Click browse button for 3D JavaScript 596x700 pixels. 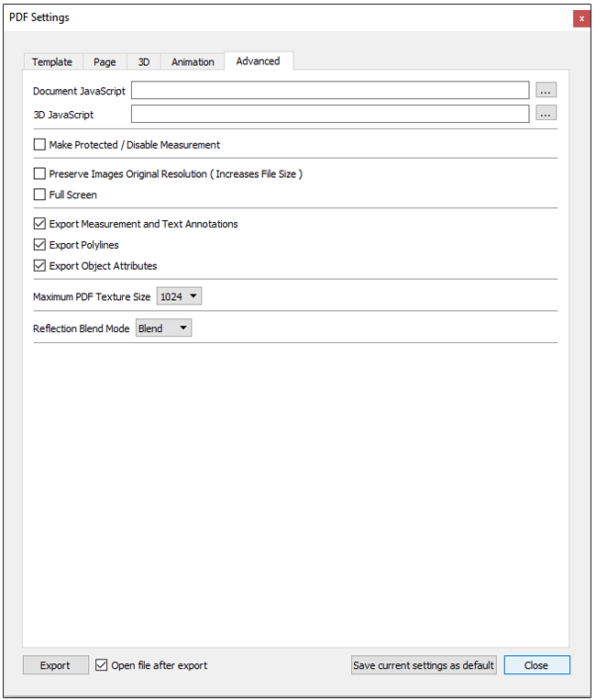tap(546, 114)
